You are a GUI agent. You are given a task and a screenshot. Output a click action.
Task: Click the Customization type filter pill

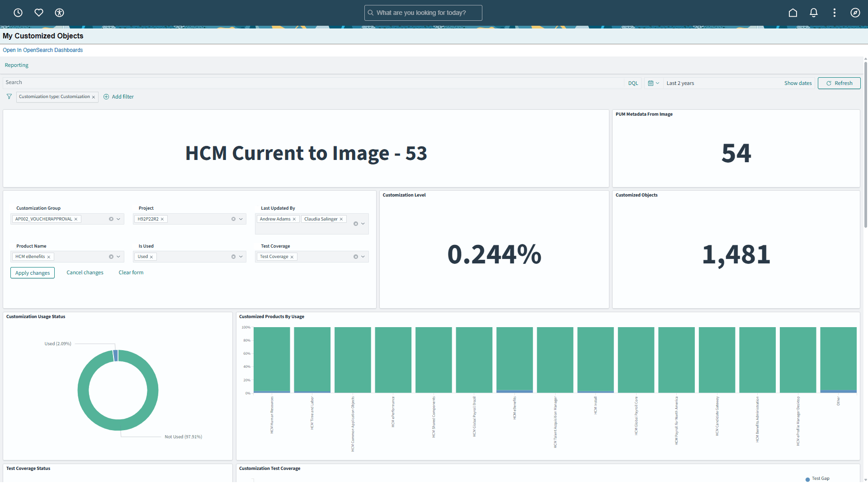(54, 97)
